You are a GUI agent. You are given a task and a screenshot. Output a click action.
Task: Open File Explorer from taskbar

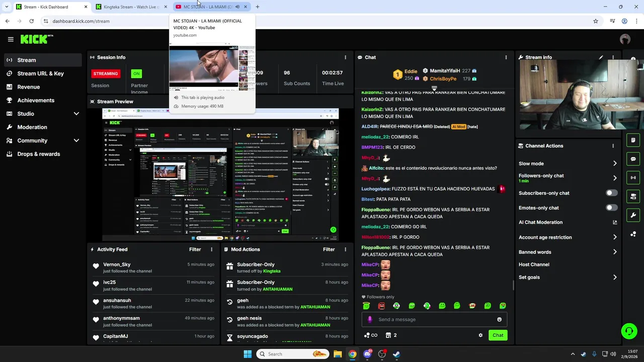point(338,354)
